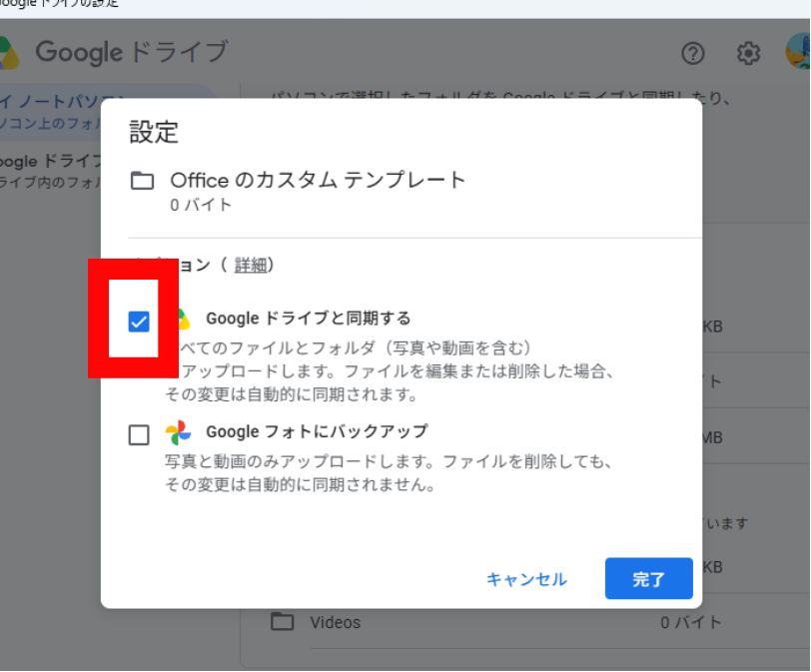Click the Office のカスタム テンプレート folder icon
Viewport: 811px width, 672px height.
(x=142, y=181)
